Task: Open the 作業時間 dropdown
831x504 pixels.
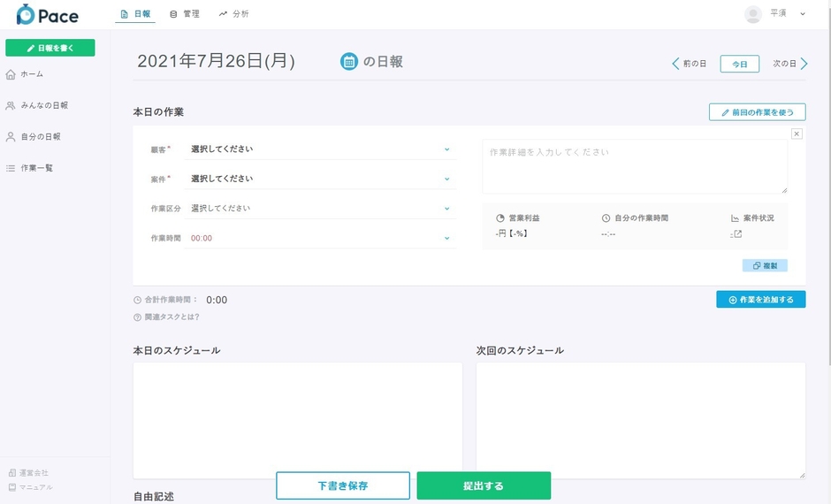Action: click(320, 239)
